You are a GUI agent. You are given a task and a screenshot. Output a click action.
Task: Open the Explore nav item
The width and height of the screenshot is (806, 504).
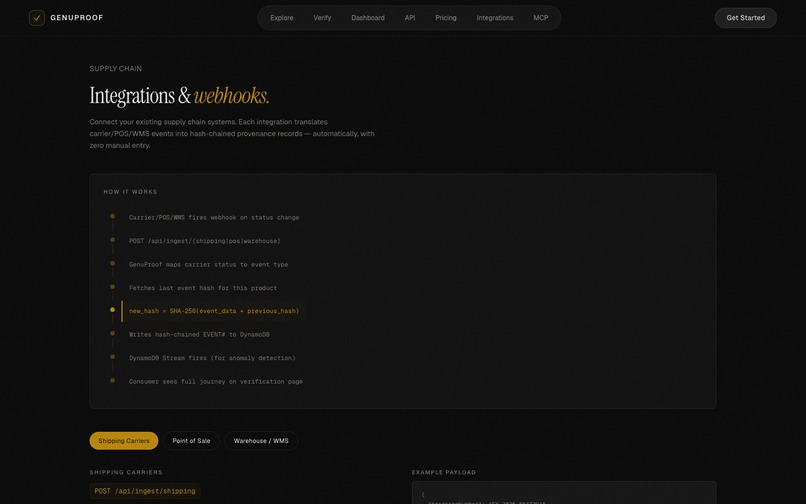pyautogui.click(x=282, y=18)
